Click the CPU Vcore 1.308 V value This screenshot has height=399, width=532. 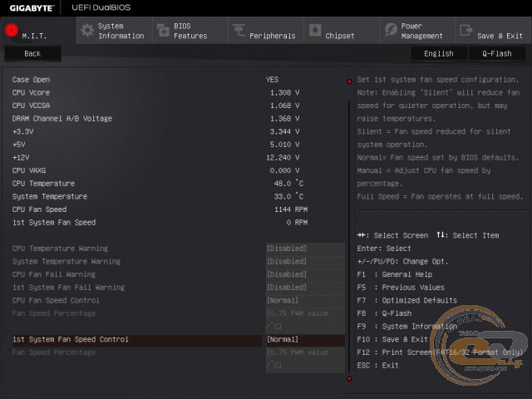(284, 92)
